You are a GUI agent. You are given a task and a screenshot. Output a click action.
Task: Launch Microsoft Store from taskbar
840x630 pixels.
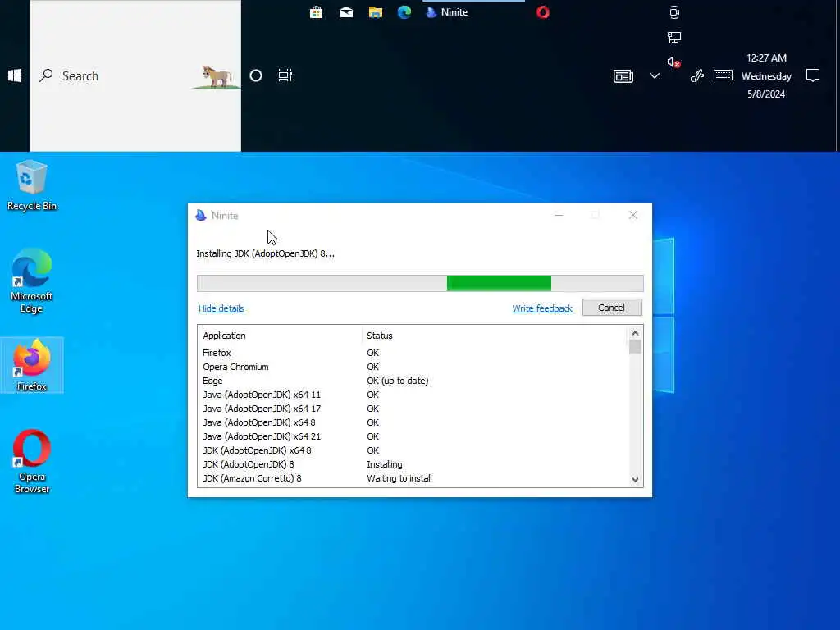point(316,11)
